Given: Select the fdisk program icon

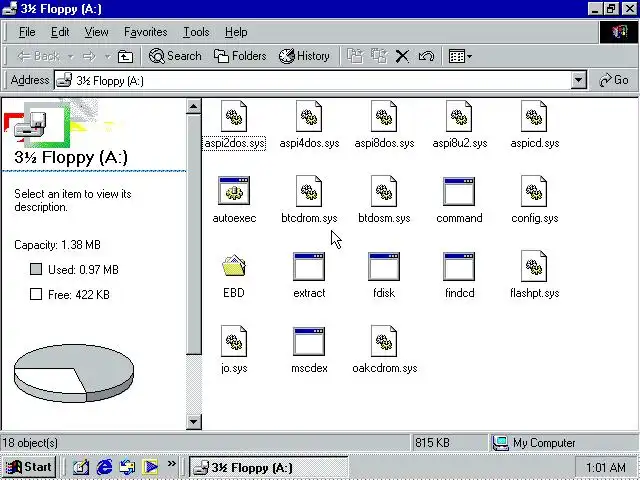Looking at the screenshot, I should click(x=384, y=266).
